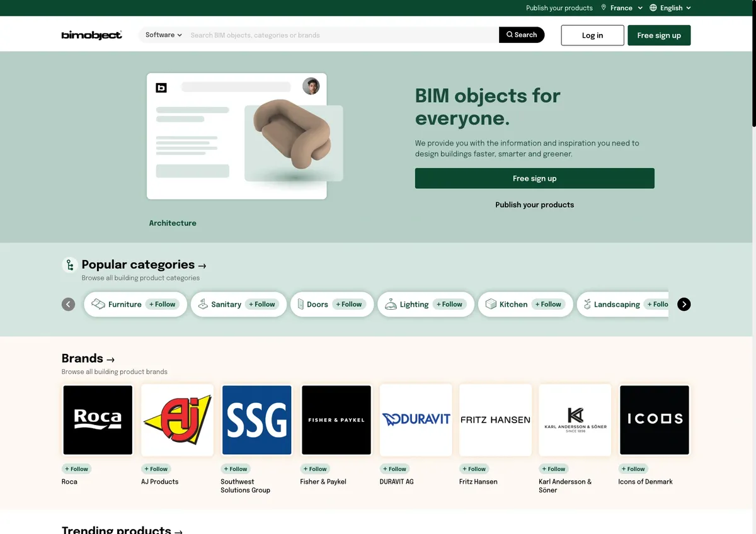Viewport: 756px width, 534px height.
Task: Open the Karl Andersson & Söner logo
Action: tap(575, 419)
